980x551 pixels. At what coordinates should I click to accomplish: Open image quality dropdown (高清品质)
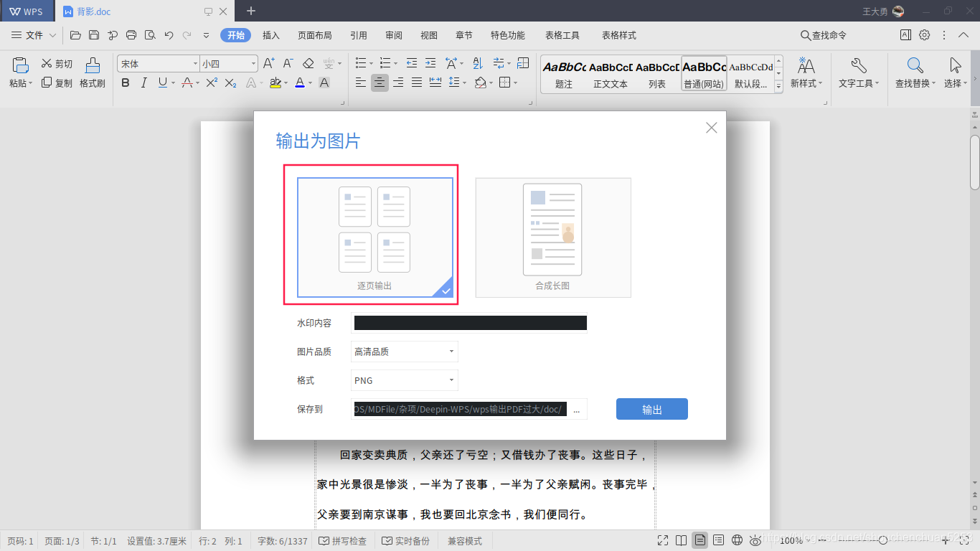[x=405, y=352]
